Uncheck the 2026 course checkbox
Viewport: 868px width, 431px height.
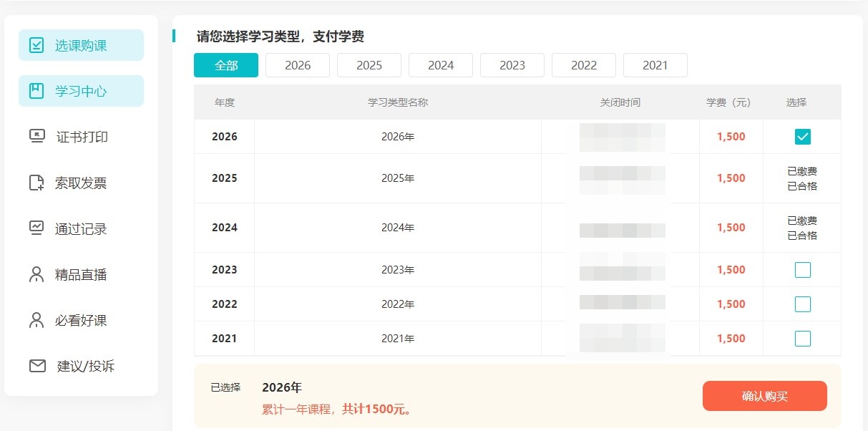(802, 137)
